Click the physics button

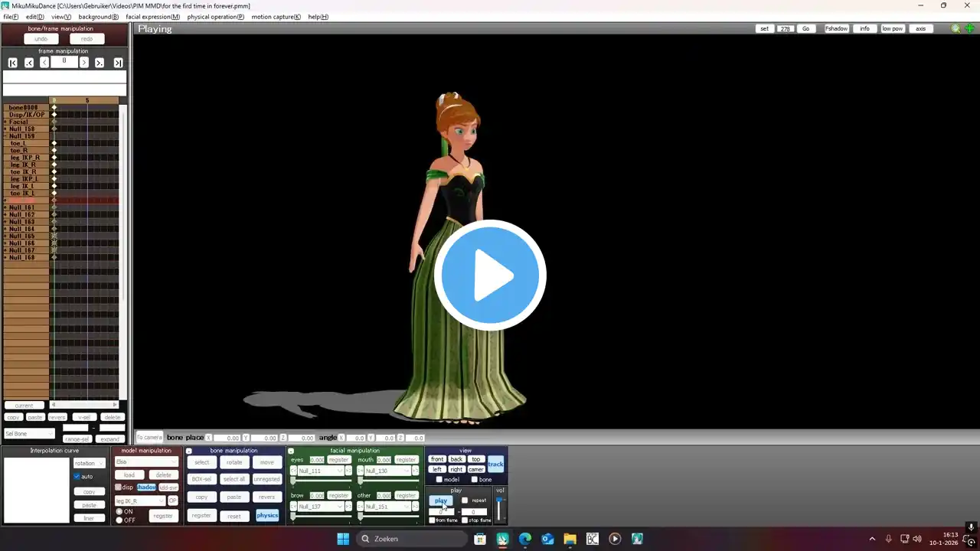coord(267,516)
